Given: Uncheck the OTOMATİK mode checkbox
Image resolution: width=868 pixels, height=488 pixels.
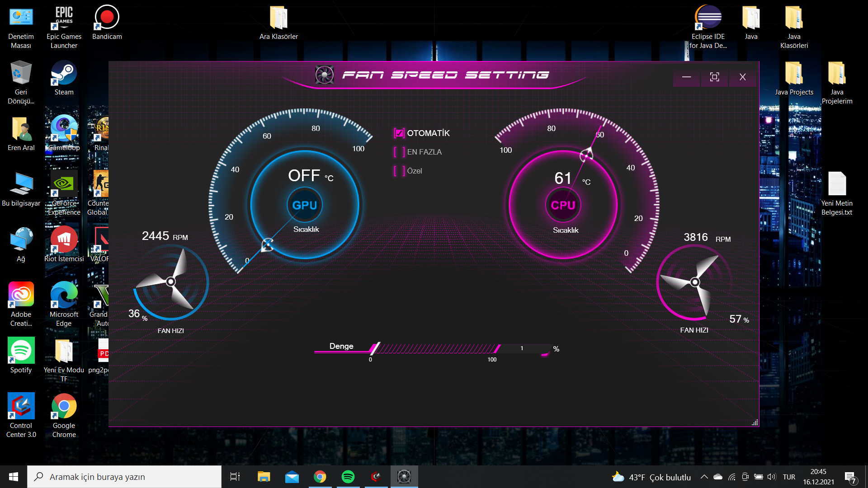Looking at the screenshot, I should [399, 133].
